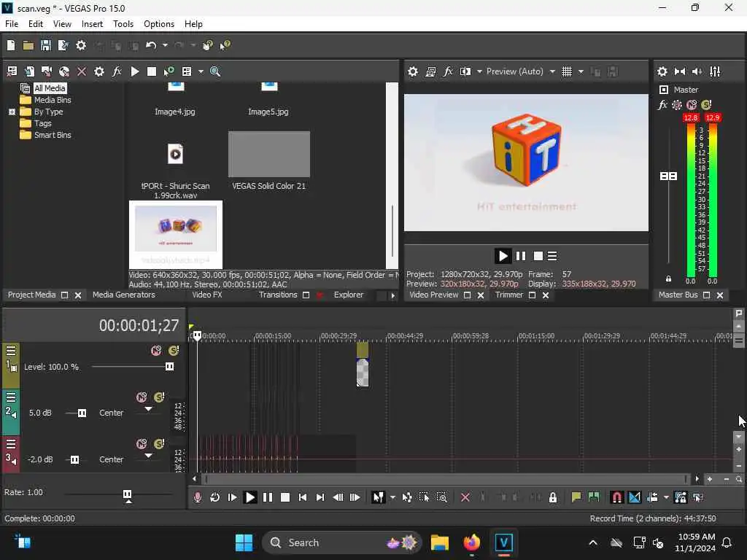Open the overlays grid dropdown arrow
This screenshot has height=560, width=747.
[x=581, y=71]
